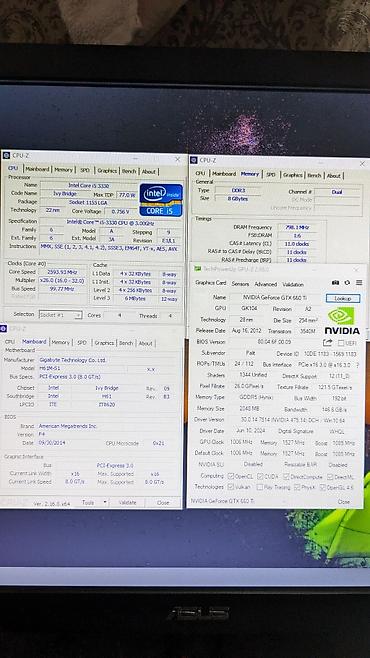Enable the Ray Tracing checkbox
The width and height of the screenshot is (370, 658).
pos(260,487)
